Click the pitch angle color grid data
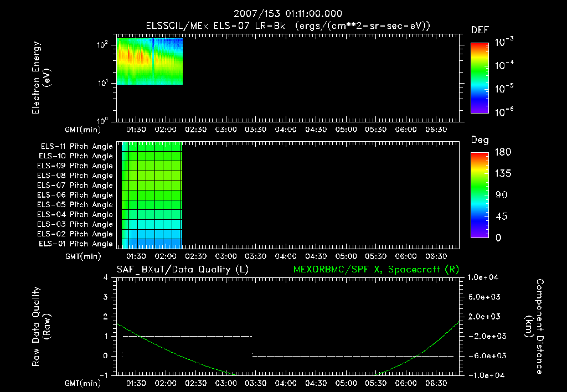The image size is (567, 392). click(x=152, y=195)
